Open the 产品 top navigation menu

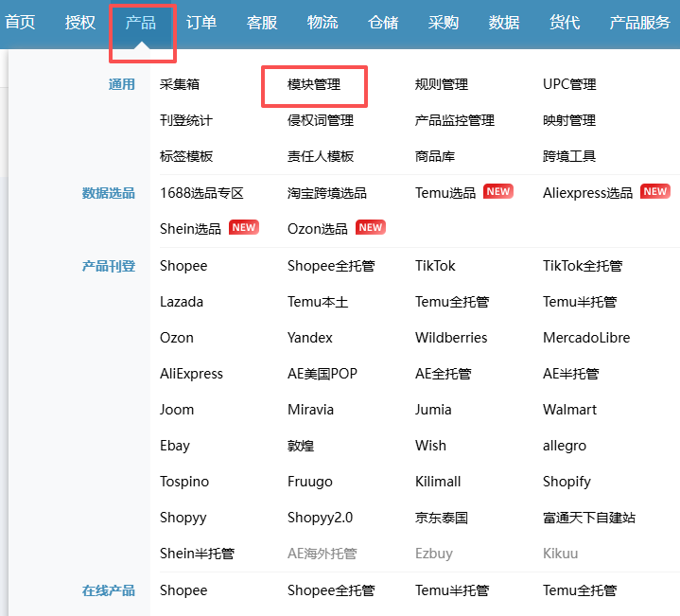click(x=140, y=22)
